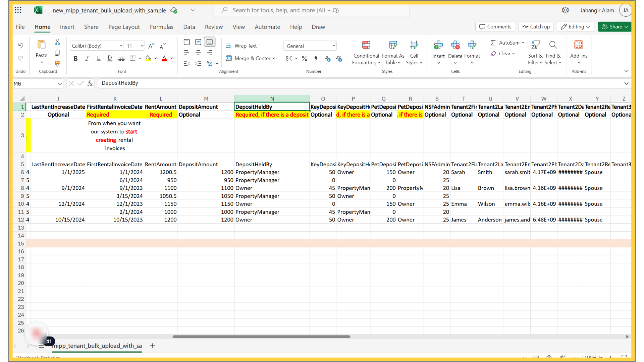Switch to the Page Layout tab
This screenshot has width=644, height=362.
124,27
